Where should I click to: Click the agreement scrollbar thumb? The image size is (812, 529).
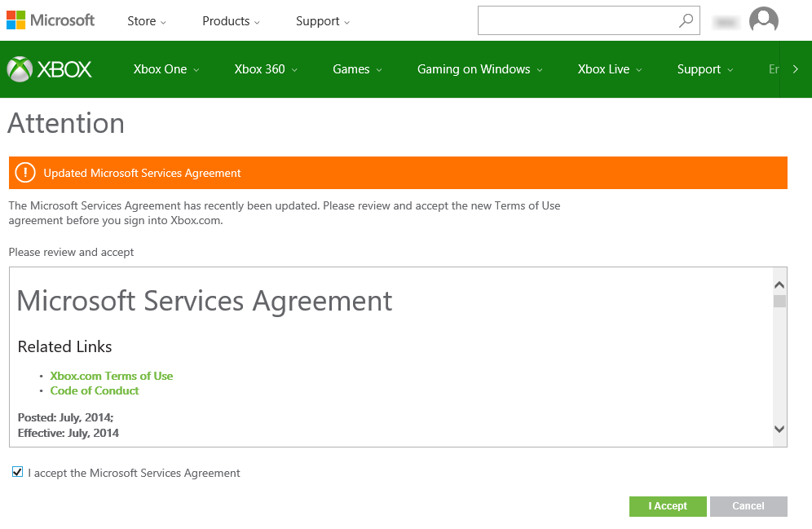pos(779,301)
